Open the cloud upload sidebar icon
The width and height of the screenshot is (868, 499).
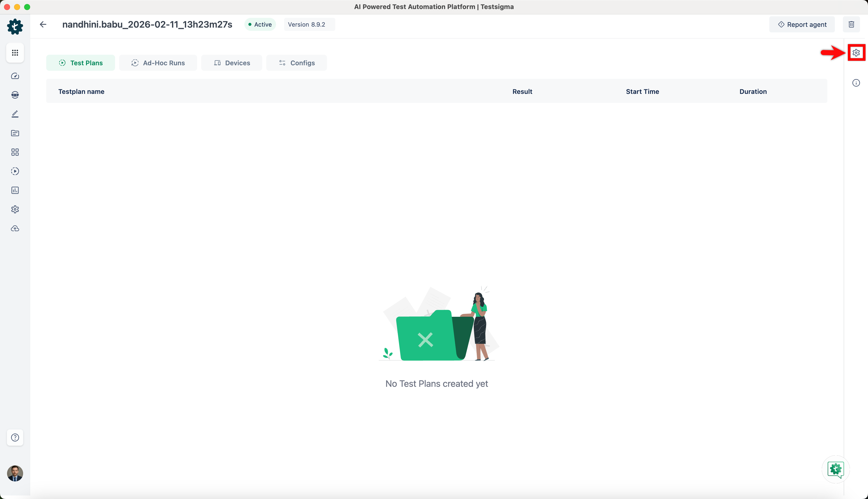[15, 229]
